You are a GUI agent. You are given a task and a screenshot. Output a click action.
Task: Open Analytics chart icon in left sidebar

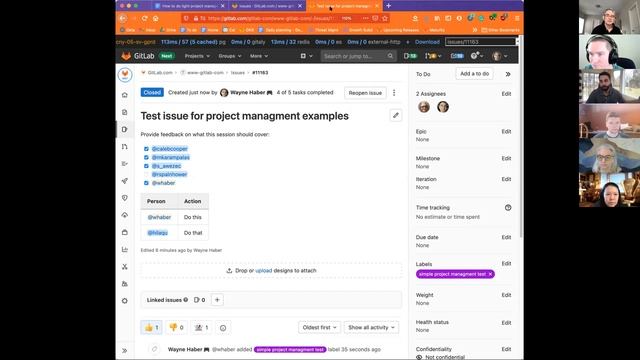pyautogui.click(x=125, y=249)
